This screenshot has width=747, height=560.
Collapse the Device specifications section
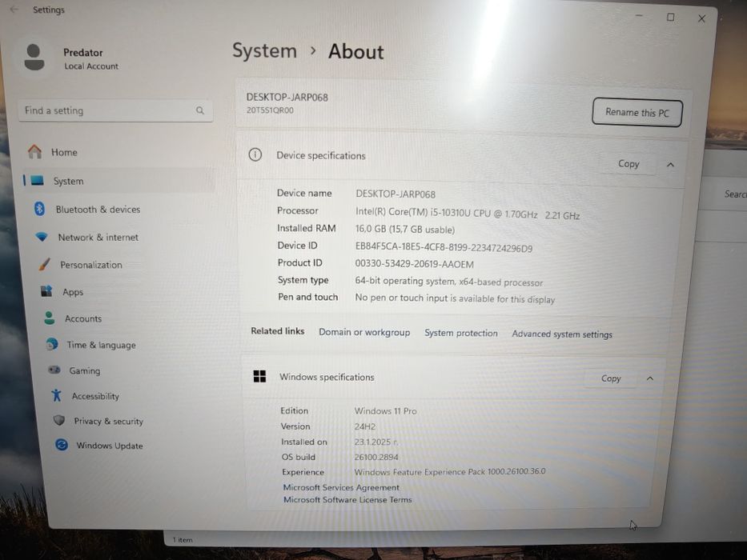[670, 165]
